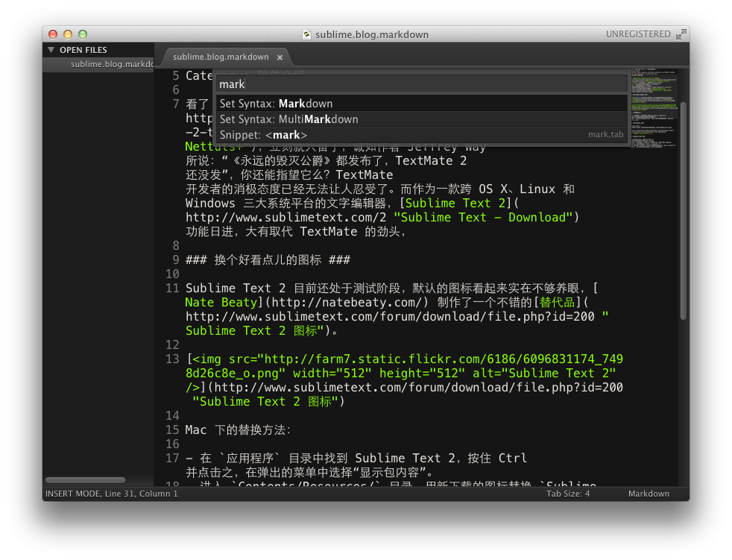Click the sublime.blog.markdown window title text
732x560 pixels.
pos(372,34)
